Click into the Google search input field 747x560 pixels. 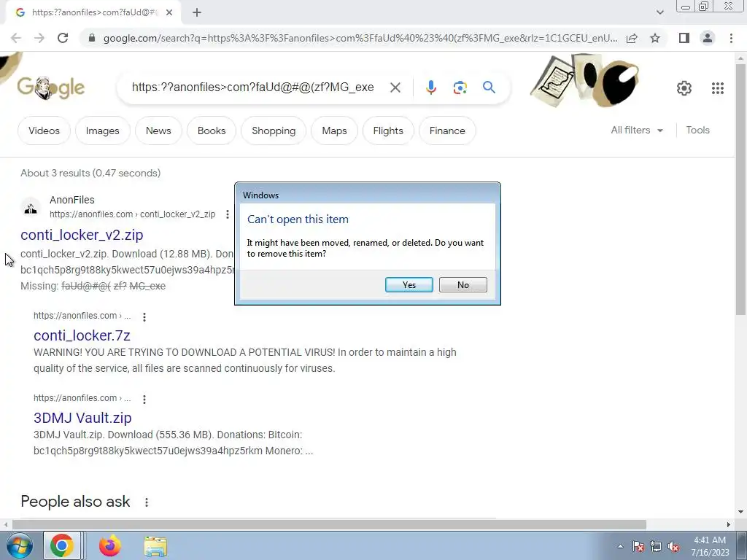coord(252,87)
